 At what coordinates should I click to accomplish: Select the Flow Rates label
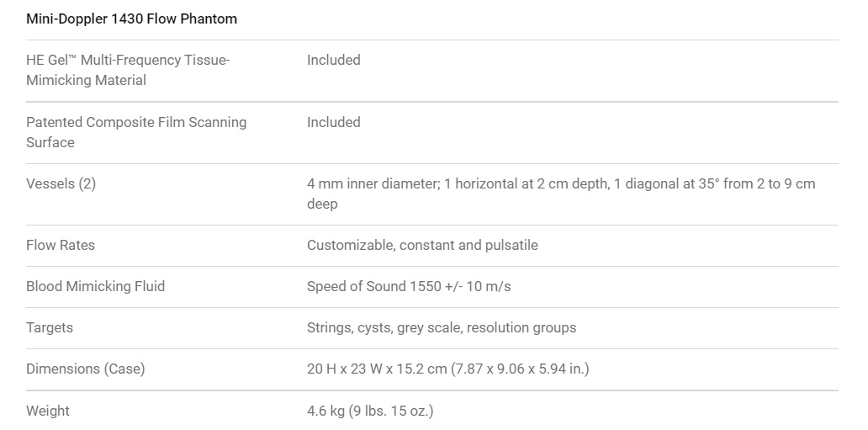point(61,246)
